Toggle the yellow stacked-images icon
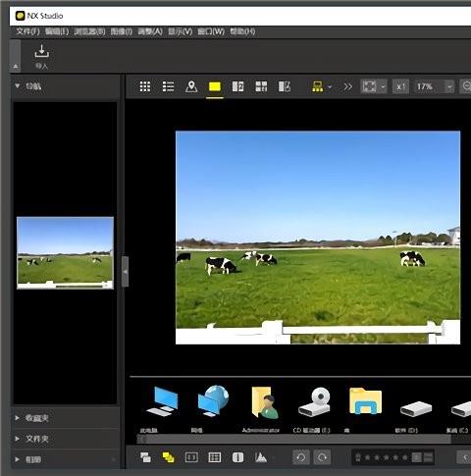Image resolution: width=471 pixels, height=476 pixels. coord(168,457)
